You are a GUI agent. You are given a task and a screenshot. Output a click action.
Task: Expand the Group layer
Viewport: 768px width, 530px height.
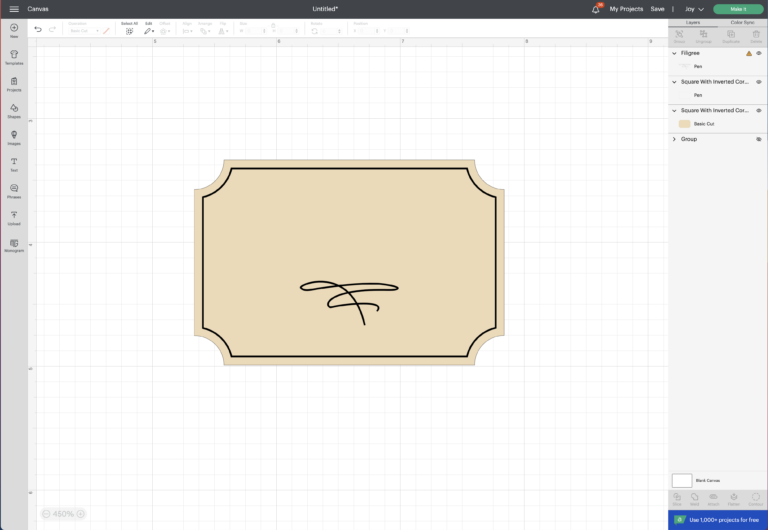click(x=674, y=139)
